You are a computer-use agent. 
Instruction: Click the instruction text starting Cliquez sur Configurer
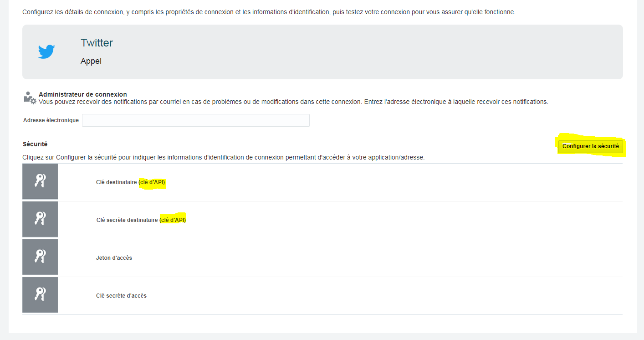[x=223, y=157]
